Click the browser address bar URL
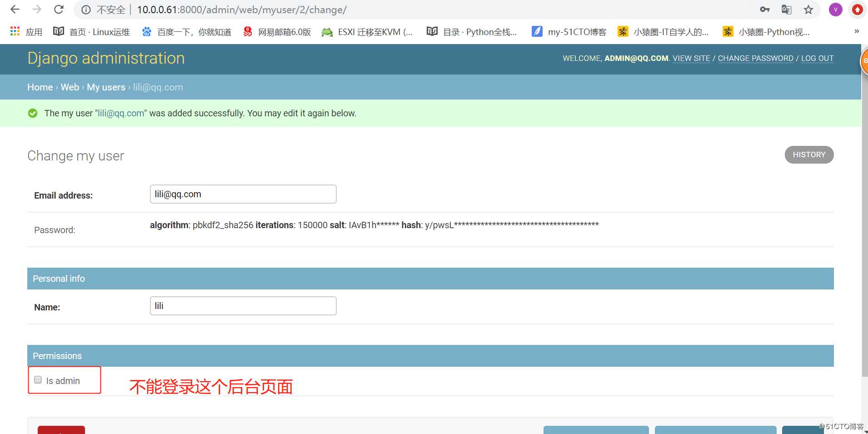The width and height of the screenshot is (868, 434). [x=242, y=10]
